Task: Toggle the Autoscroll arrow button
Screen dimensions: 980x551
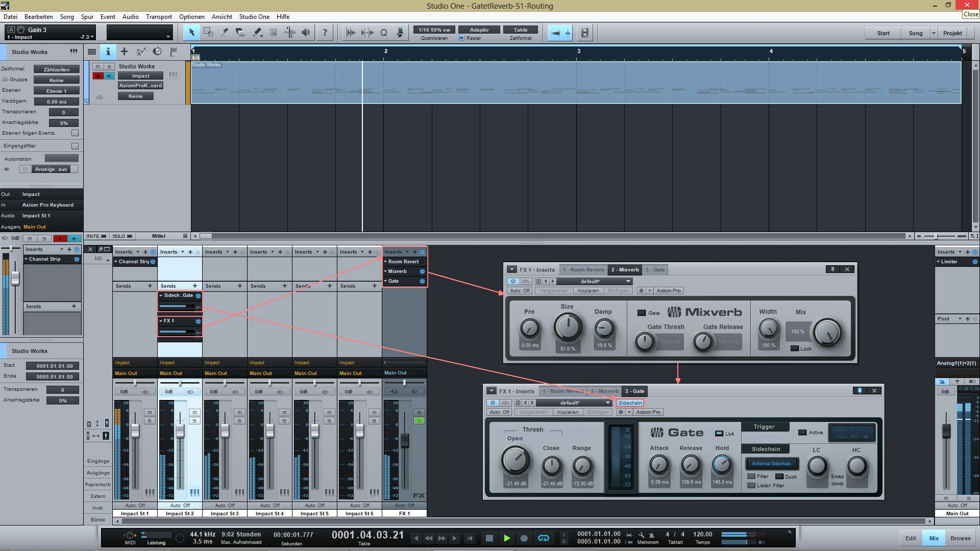Action: (556, 33)
